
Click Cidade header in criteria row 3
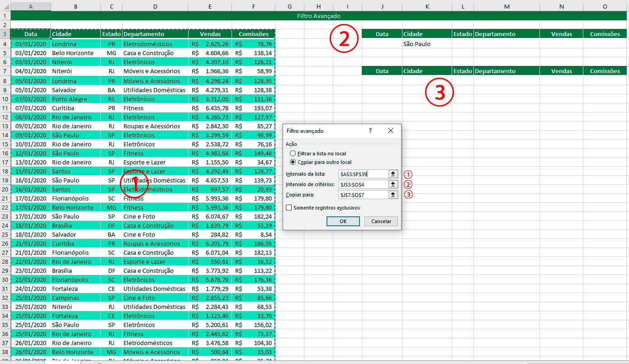[x=427, y=34]
